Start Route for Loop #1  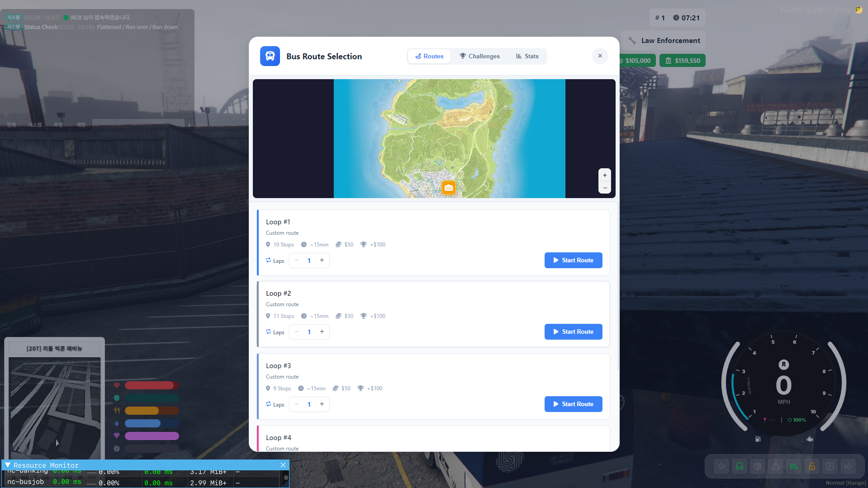(574, 260)
